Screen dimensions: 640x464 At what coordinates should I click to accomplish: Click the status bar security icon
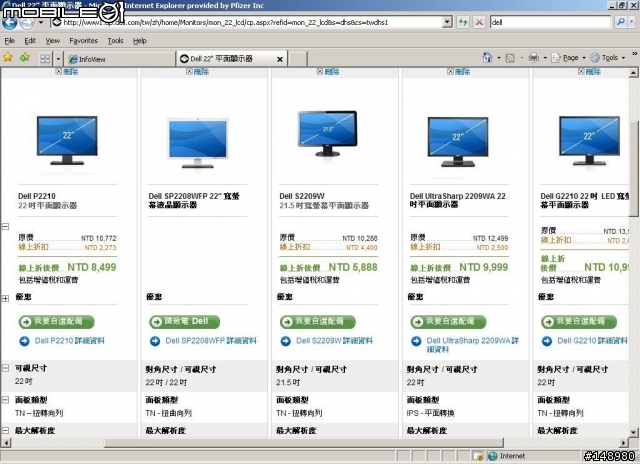click(478, 456)
